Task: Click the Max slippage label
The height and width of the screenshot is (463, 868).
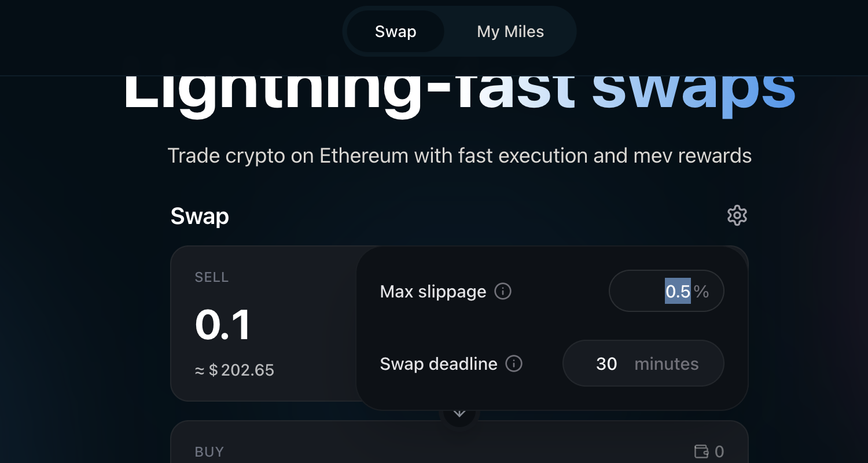Action: tap(432, 291)
